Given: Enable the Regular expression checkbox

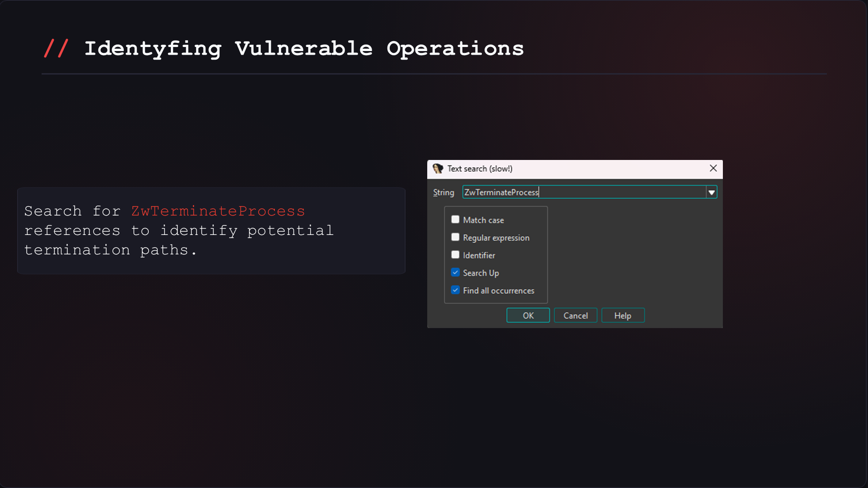Looking at the screenshot, I should (x=455, y=237).
